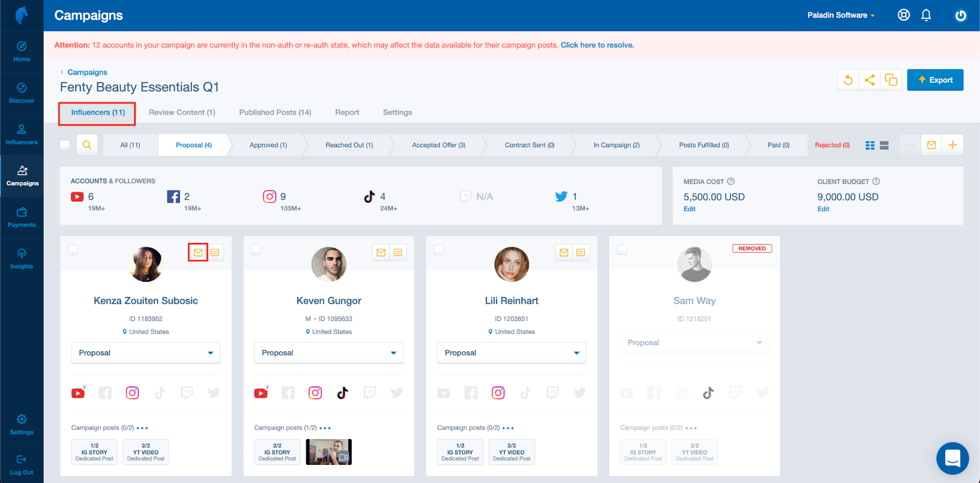
Task: Share the campaign via share icon
Action: point(870,80)
